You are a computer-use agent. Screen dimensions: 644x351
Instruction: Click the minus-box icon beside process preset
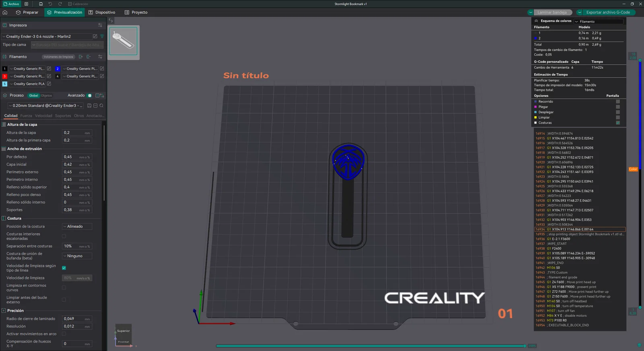tap(95, 105)
